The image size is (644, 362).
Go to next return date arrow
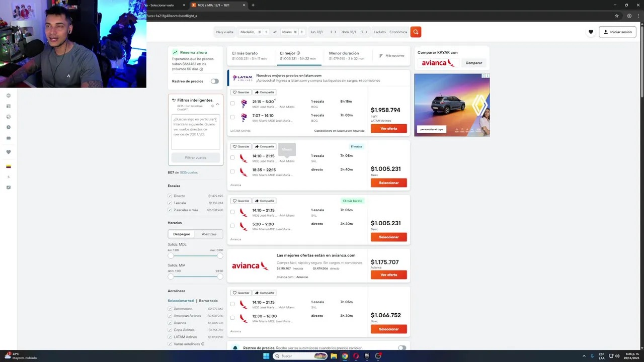pos(365,32)
